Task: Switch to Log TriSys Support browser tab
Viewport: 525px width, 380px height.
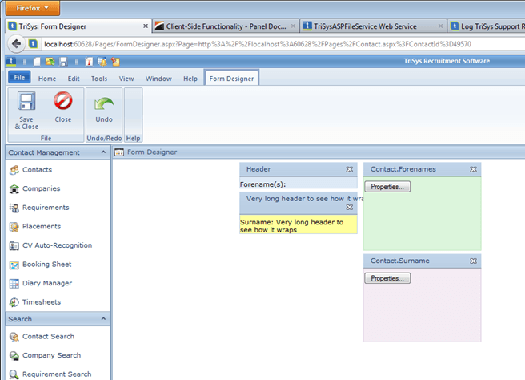Action: tap(487, 26)
